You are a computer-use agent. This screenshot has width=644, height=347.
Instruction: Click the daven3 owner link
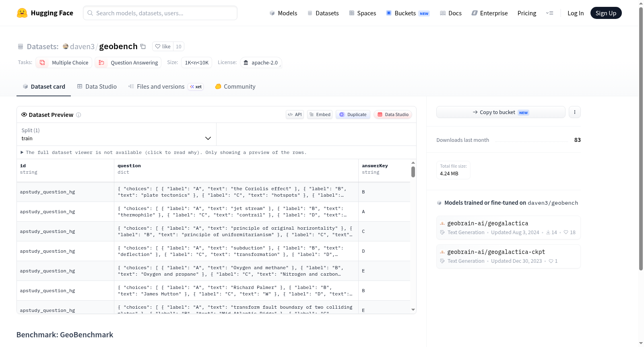[x=82, y=46]
